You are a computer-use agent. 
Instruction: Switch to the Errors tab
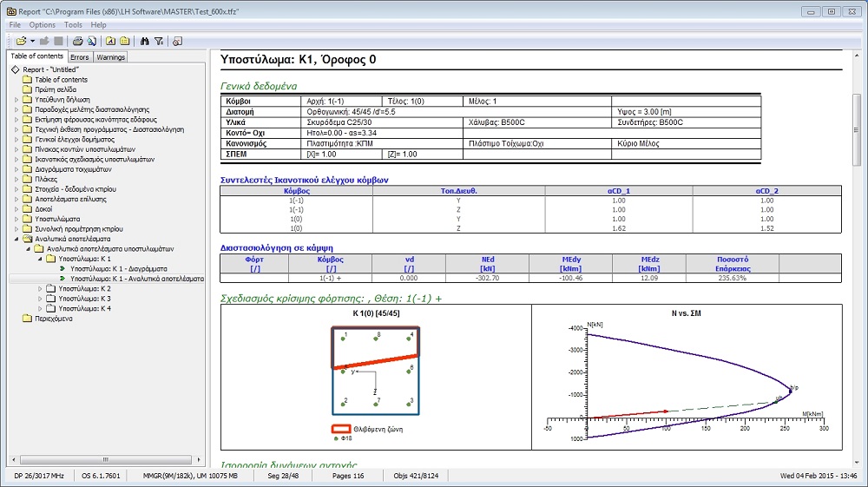(79, 57)
